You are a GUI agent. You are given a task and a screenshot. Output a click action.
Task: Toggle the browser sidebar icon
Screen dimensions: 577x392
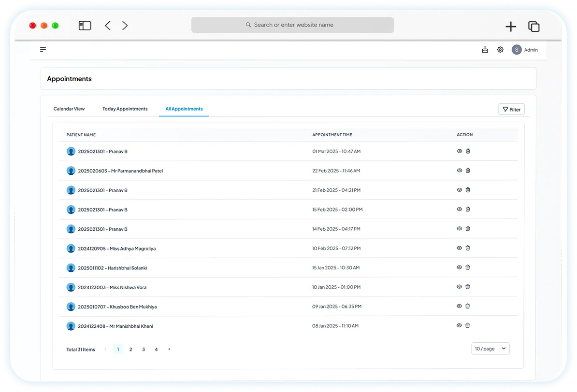[85, 26]
